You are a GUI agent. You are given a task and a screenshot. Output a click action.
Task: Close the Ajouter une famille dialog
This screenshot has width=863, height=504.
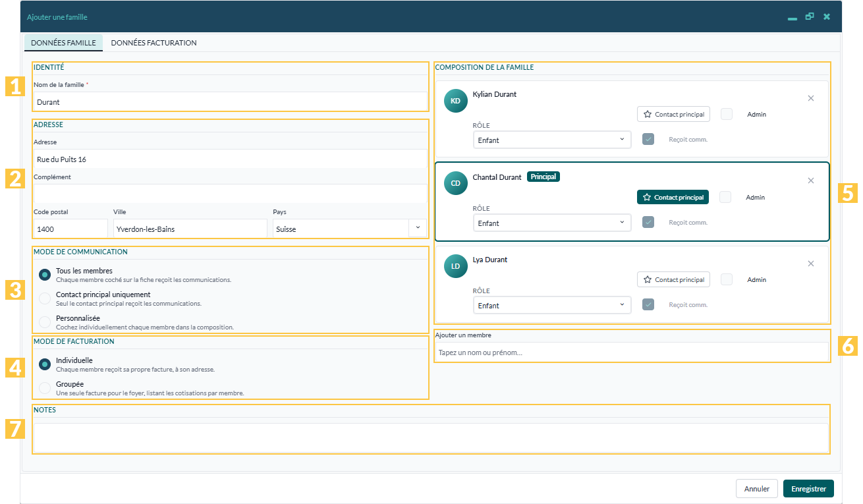coord(827,16)
